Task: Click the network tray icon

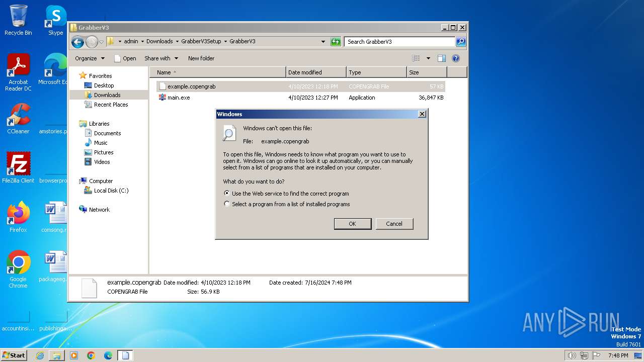Action: (584, 355)
